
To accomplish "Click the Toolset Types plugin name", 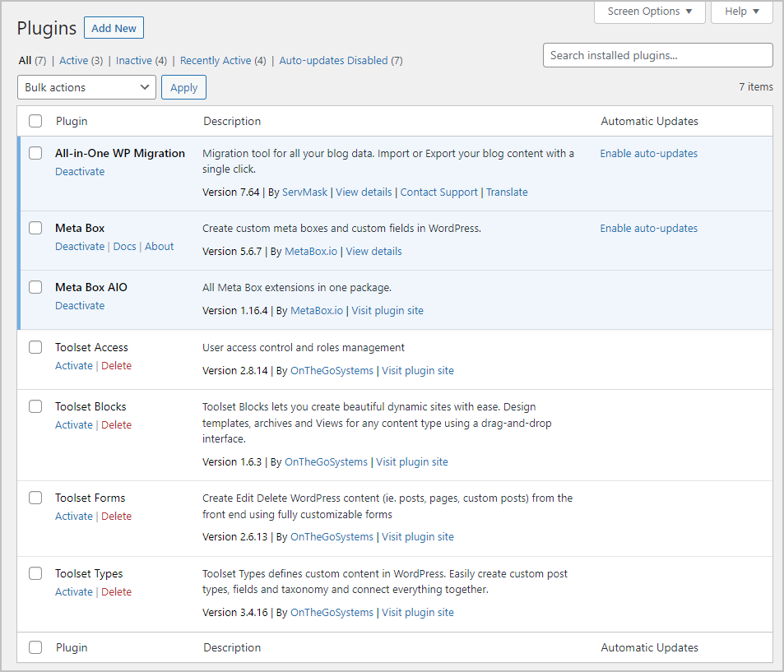I will pyautogui.click(x=89, y=573).
